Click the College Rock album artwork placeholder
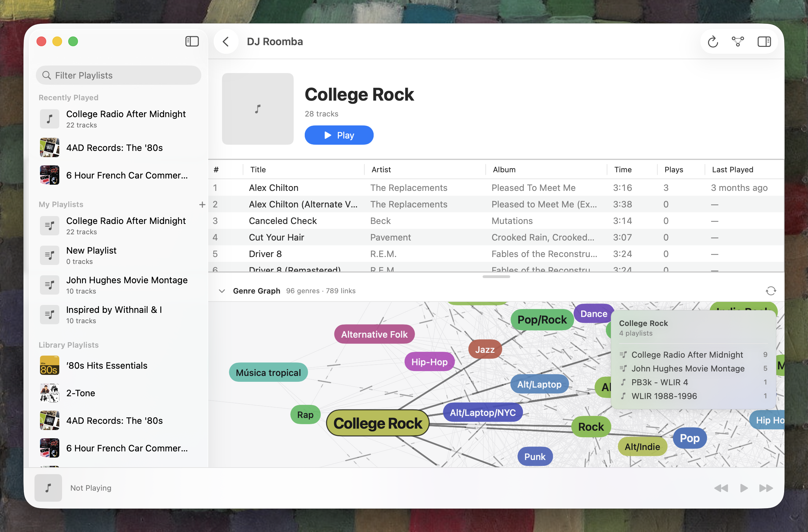808x532 pixels. tap(258, 109)
